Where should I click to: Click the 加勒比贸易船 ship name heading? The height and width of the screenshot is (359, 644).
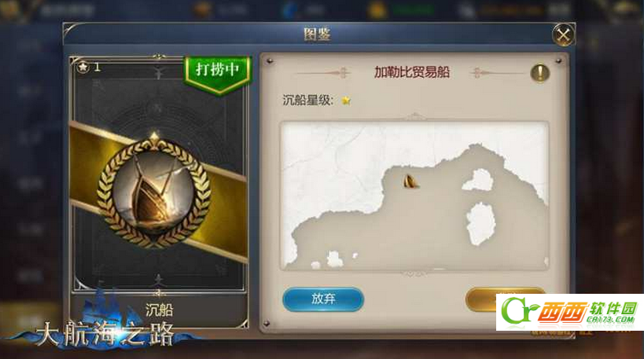tap(412, 72)
